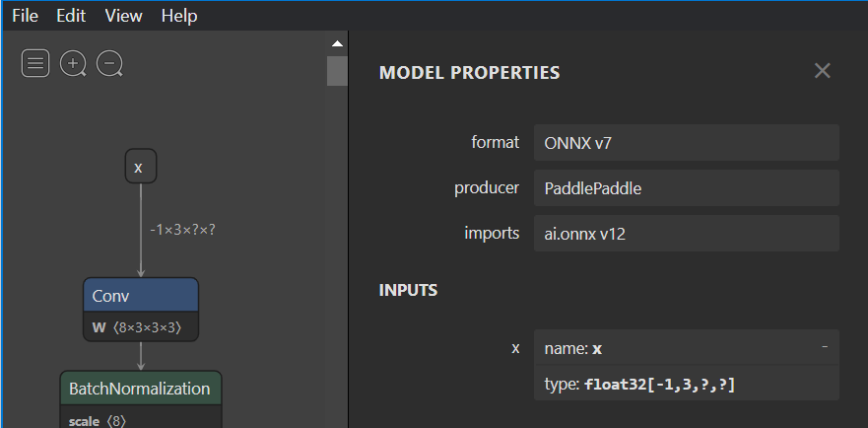This screenshot has height=428, width=868.
Task: Zoom in on the graph
Action: [x=73, y=64]
